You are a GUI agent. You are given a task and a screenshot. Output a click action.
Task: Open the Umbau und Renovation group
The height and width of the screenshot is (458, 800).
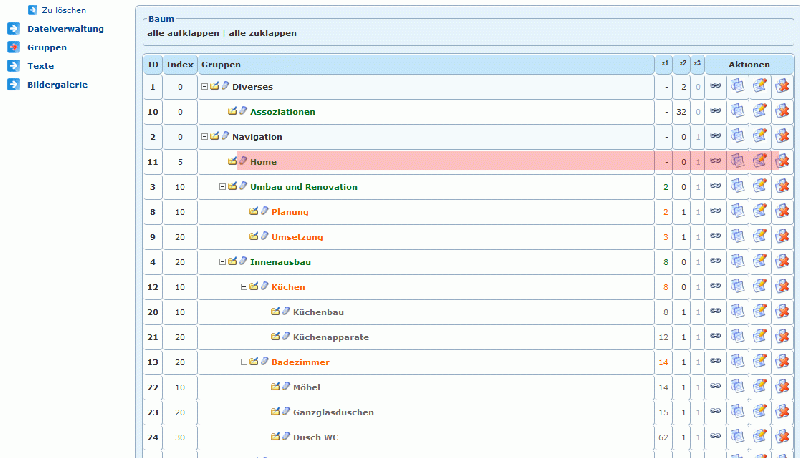pyautogui.click(x=304, y=187)
